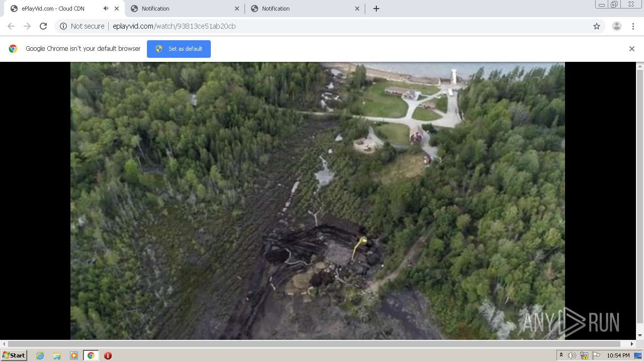Open the Windows Start menu
This screenshot has width=644, height=362.
(x=14, y=355)
